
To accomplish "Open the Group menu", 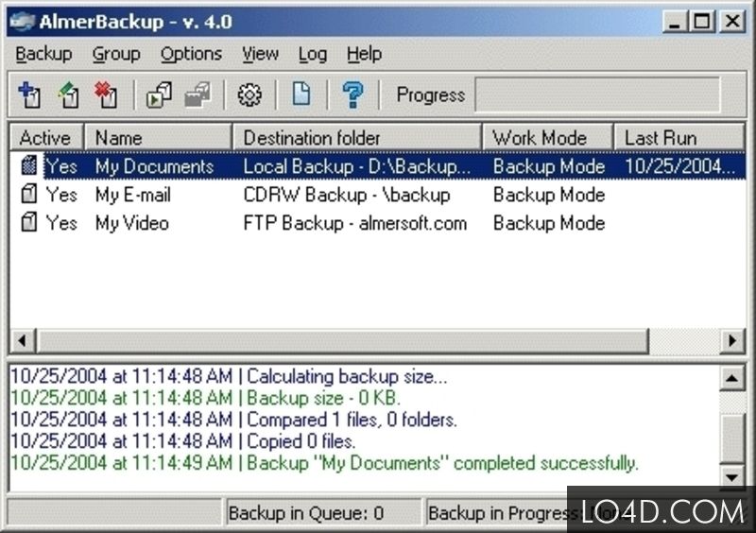I will (x=116, y=54).
